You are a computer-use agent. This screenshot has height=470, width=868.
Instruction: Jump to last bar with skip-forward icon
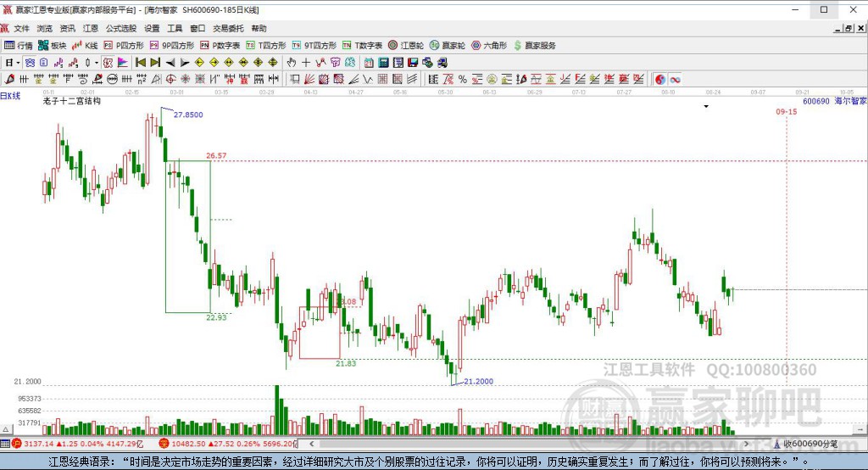tap(156, 63)
